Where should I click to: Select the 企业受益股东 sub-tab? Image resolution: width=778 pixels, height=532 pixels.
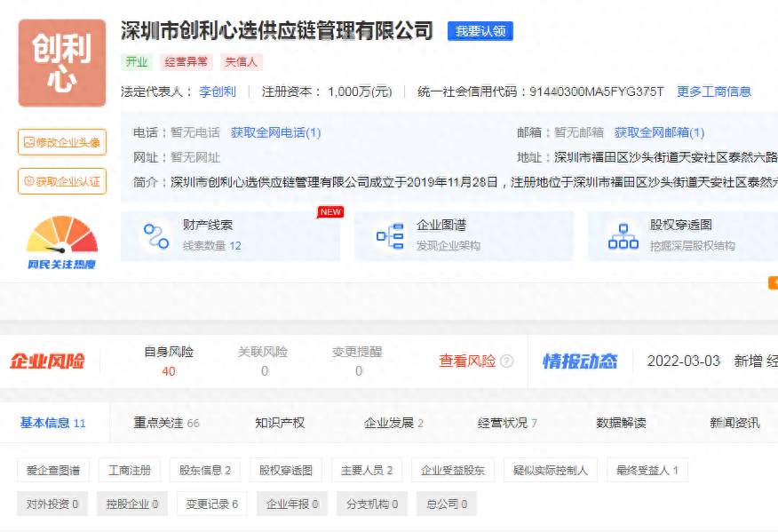pyautogui.click(x=453, y=470)
